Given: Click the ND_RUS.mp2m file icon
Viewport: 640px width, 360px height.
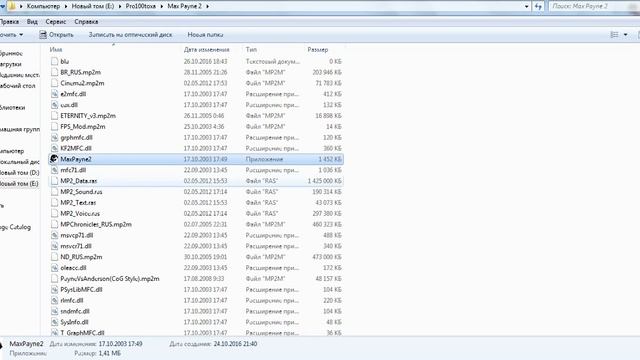Looking at the screenshot, I should pos(54,257).
